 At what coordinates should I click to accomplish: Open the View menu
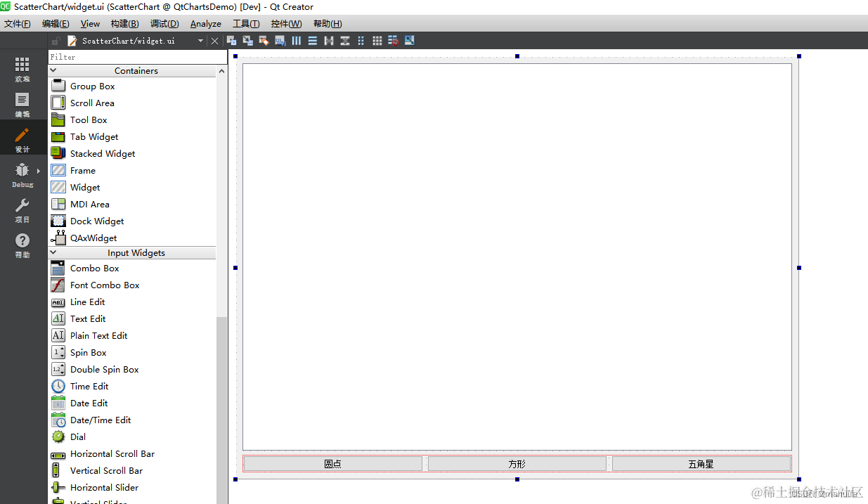click(x=91, y=24)
